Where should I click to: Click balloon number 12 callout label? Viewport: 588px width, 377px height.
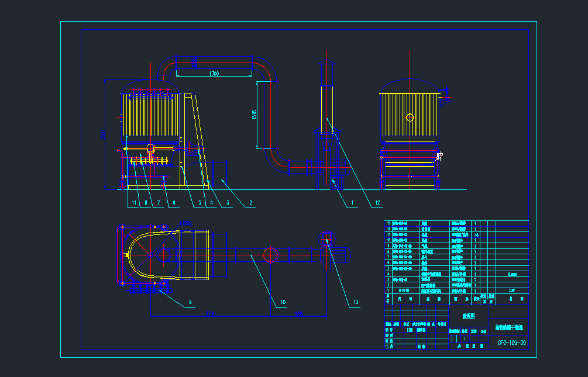click(x=377, y=203)
